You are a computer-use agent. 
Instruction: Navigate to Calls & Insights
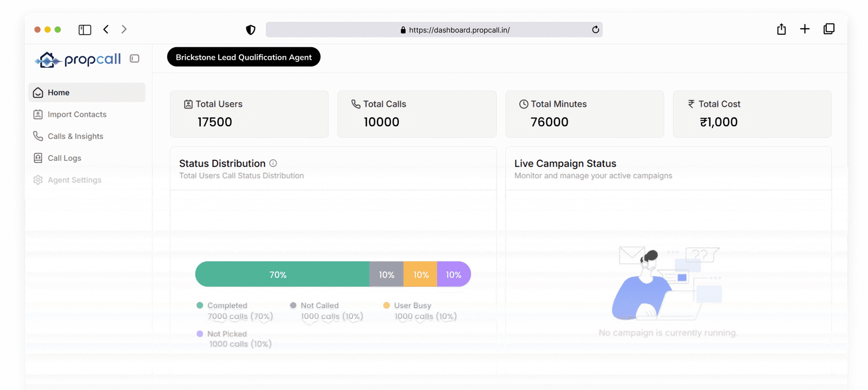pos(75,136)
